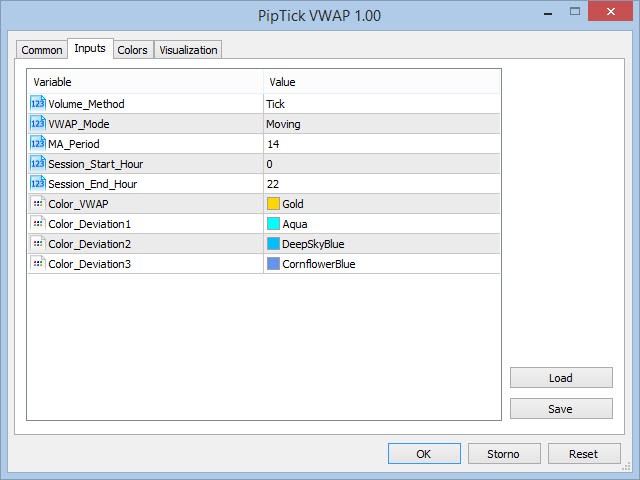This screenshot has width=640, height=480.
Task: Click the Color_Deviation3 color variable icon
Action: click(x=38, y=263)
